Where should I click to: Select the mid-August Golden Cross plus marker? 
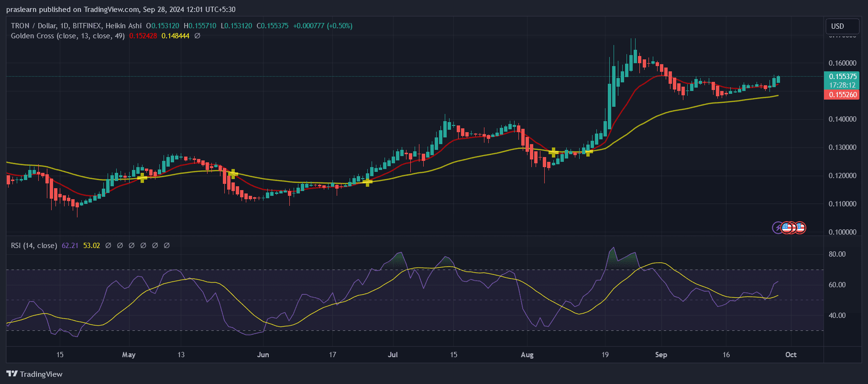tap(589, 152)
